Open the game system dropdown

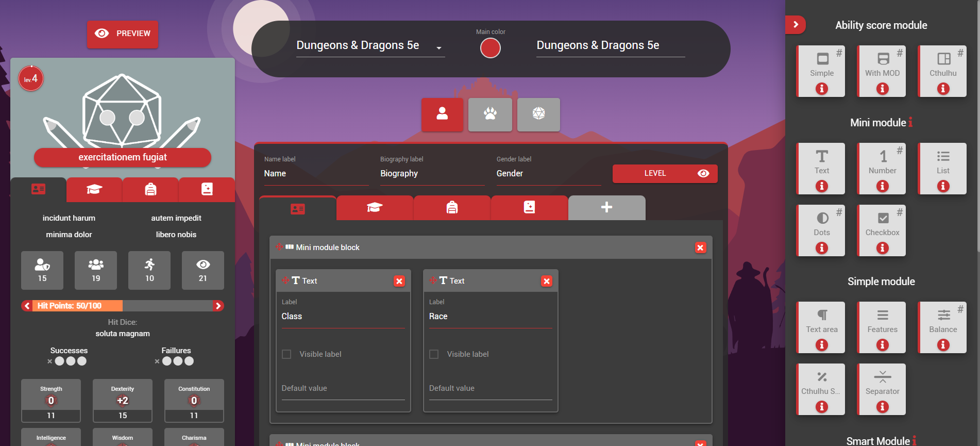[x=370, y=46]
